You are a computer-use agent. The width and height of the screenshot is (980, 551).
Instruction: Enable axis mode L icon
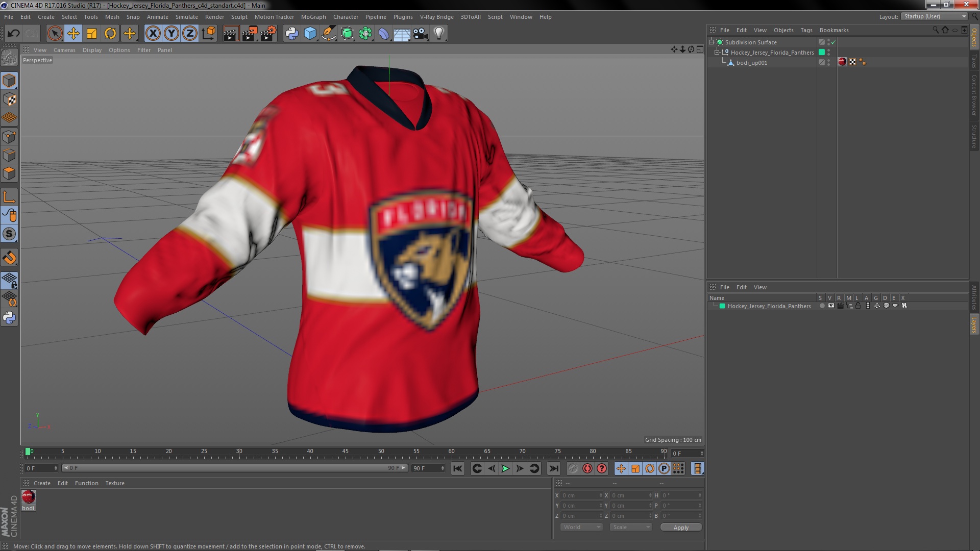pyautogui.click(x=9, y=197)
